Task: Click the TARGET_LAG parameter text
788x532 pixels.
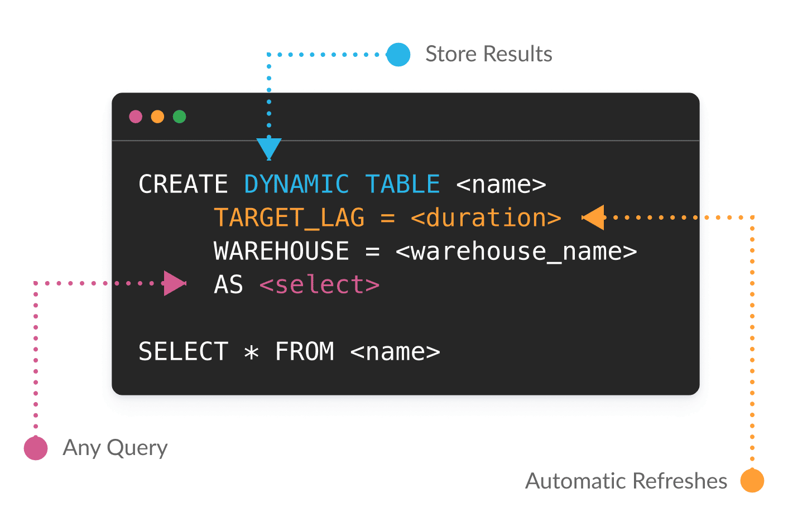Action: point(289,218)
